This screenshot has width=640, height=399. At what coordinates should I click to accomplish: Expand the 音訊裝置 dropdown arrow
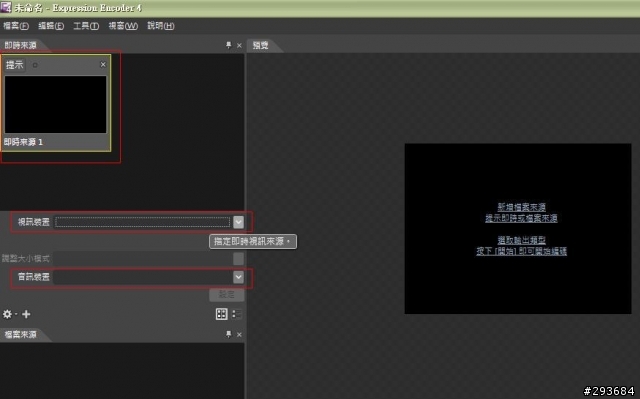pyautogui.click(x=238, y=277)
